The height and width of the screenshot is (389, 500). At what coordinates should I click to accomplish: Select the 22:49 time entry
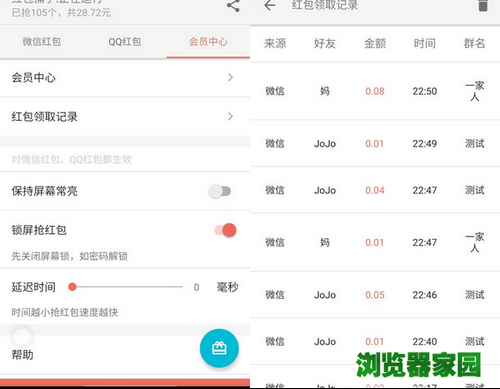(x=425, y=144)
